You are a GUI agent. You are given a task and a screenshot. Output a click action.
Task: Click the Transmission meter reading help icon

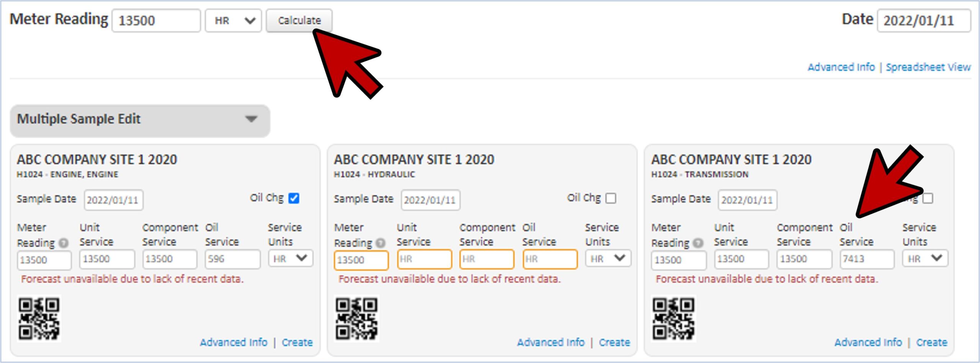[698, 243]
